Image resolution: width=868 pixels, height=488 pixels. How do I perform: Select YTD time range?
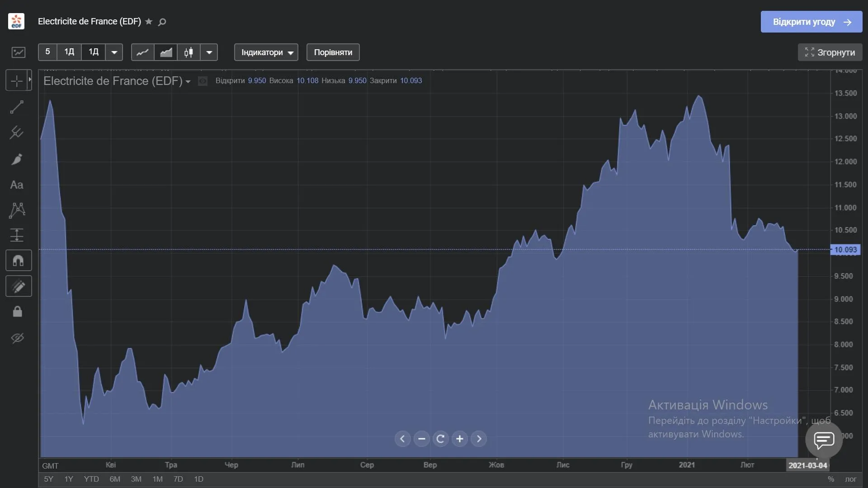pyautogui.click(x=91, y=479)
